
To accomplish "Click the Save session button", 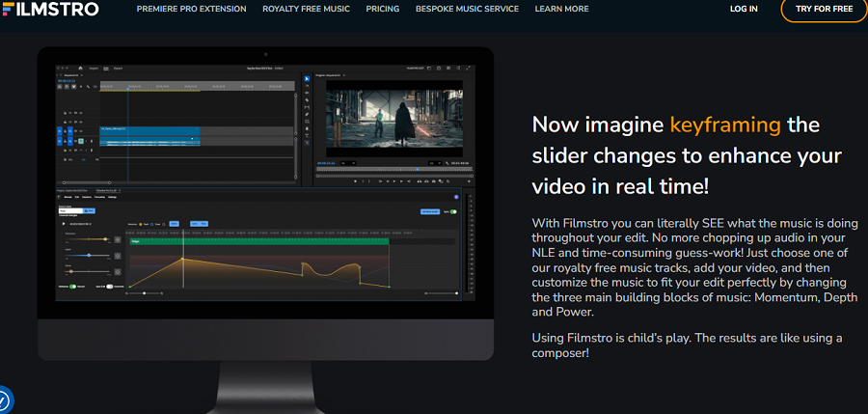I will click(89, 210).
